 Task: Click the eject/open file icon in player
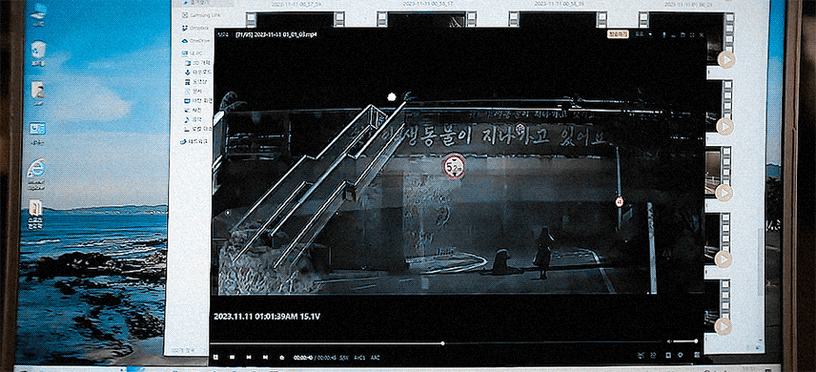click(282, 357)
